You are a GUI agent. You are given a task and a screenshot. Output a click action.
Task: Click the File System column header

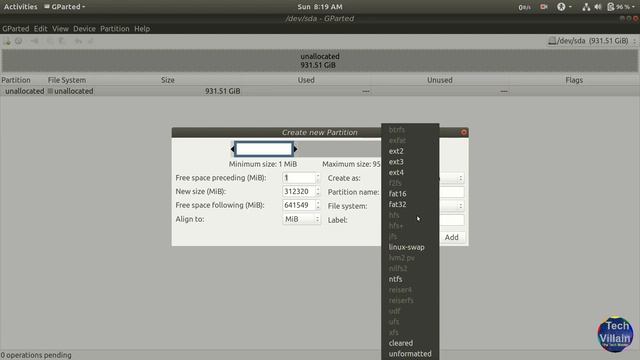pyautogui.click(x=67, y=80)
